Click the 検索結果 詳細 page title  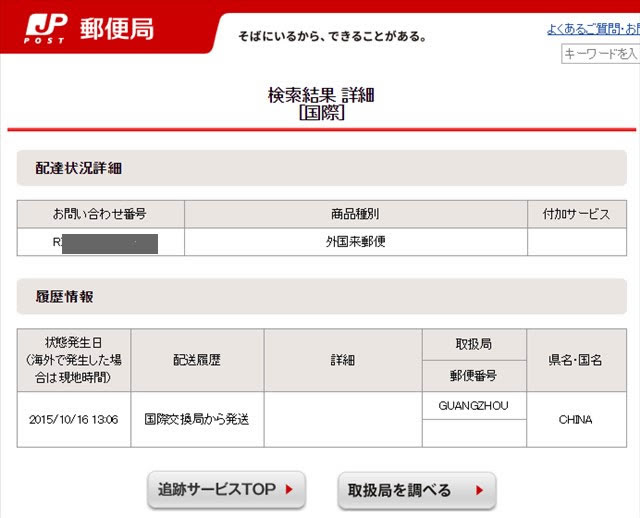[x=321, y=95]
